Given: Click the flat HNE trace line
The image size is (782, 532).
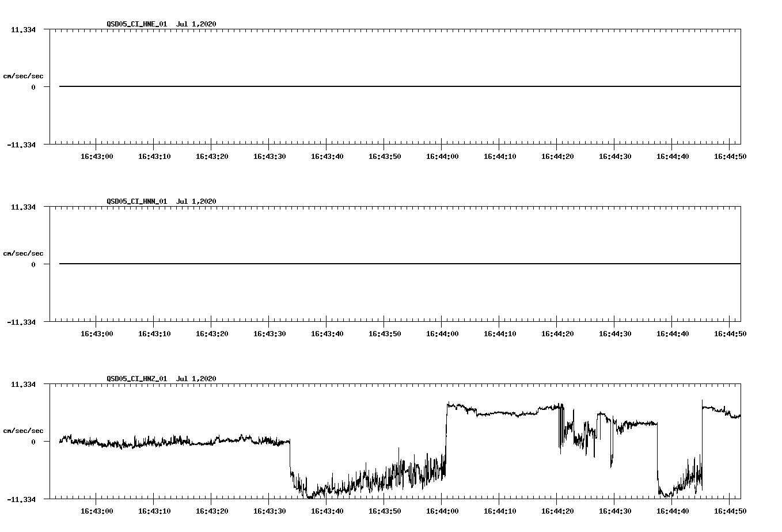Looking at the screenshot, I should point(400,86).
